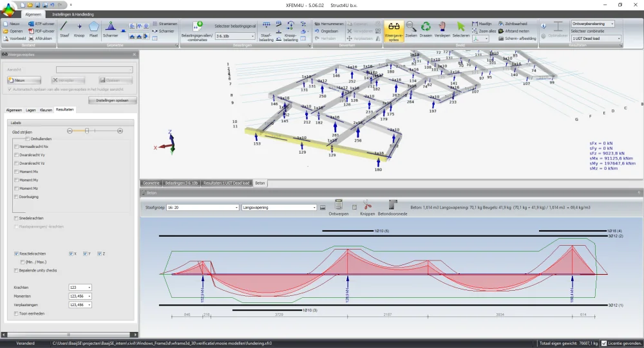This screenshot has width=644, height=348.
Task: Click the large Scharnier support icon
Action: [x=110, y=30]
